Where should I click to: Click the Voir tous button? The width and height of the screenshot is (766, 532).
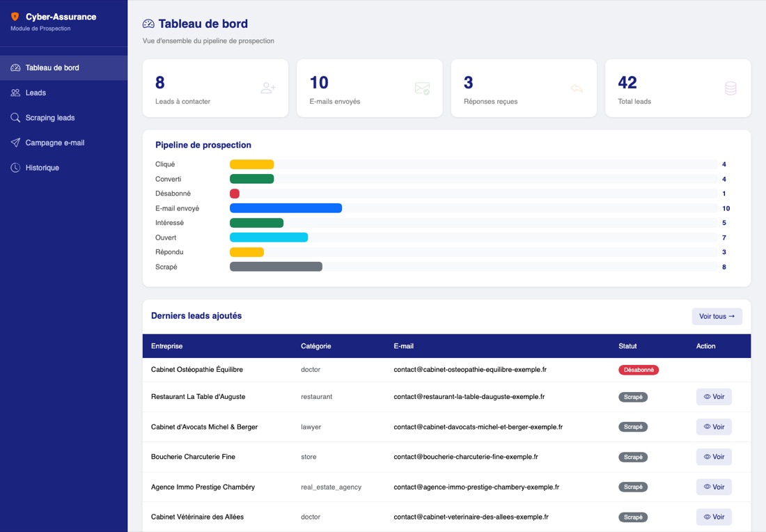[x=717, y=317]
